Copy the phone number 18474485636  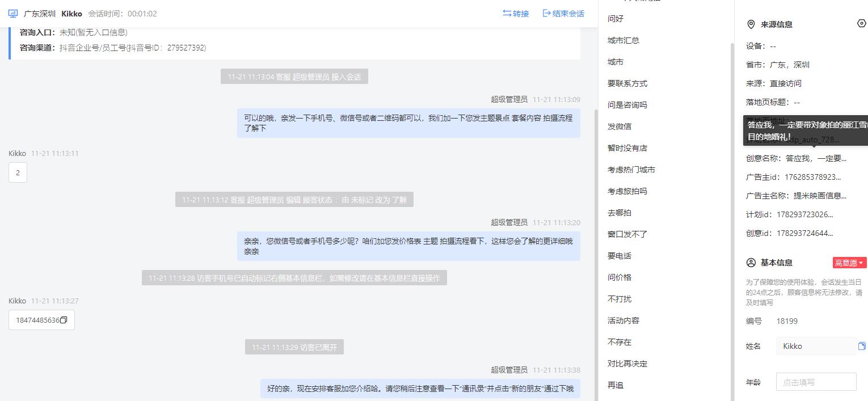64,320
